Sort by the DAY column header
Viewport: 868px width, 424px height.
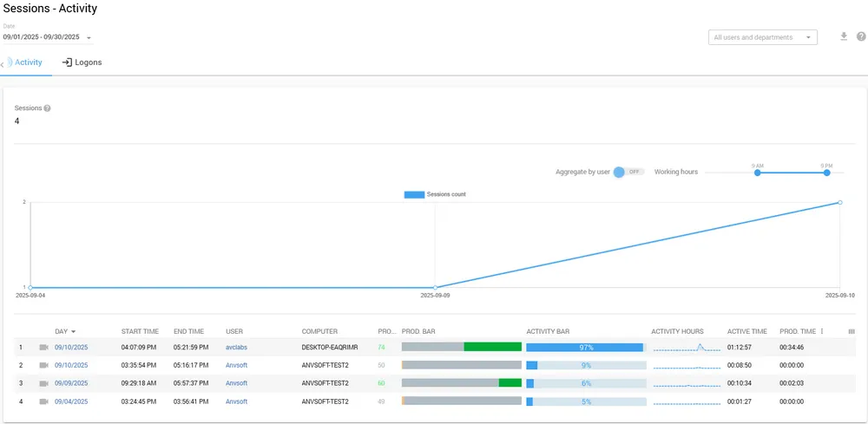pyautogui.click(x=62, y=331)
